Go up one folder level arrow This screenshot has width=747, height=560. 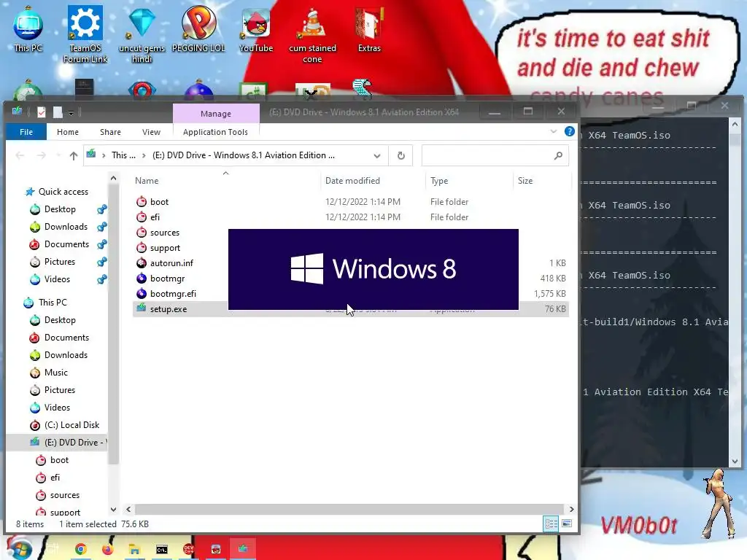coord(74,156)
